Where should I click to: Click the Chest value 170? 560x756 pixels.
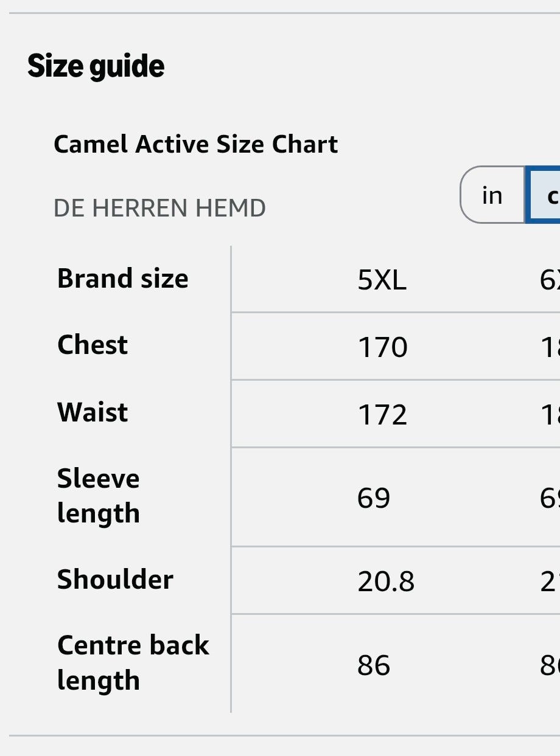point(382,347)
